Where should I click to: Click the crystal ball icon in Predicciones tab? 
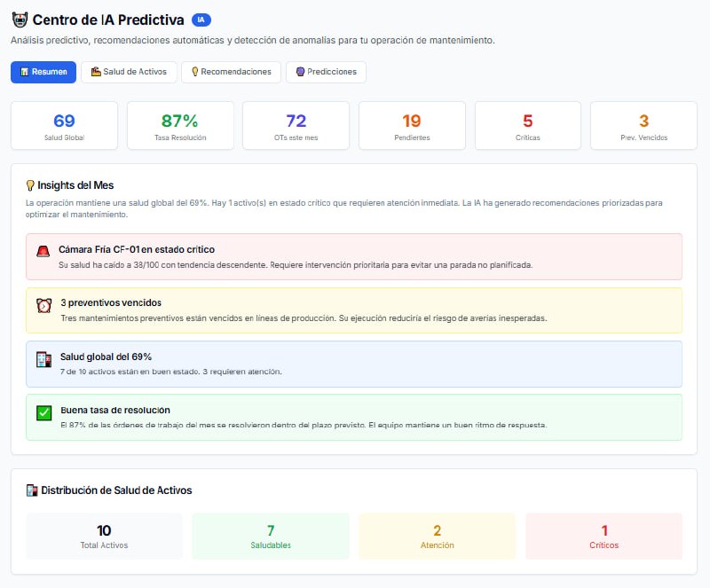coord(300,72)
